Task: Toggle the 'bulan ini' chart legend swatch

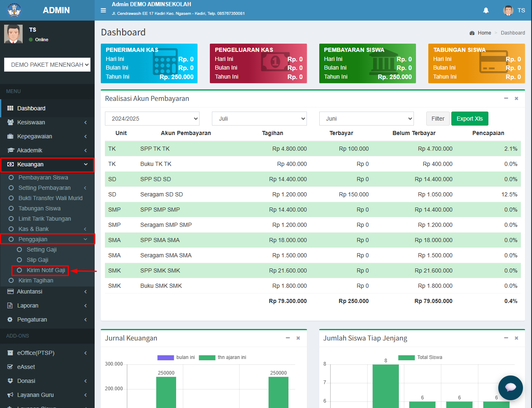Action: pos(165,357)
